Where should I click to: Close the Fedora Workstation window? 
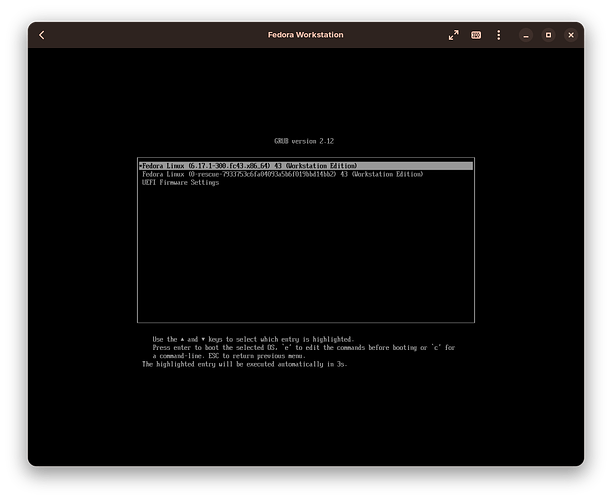pos(571,35)
